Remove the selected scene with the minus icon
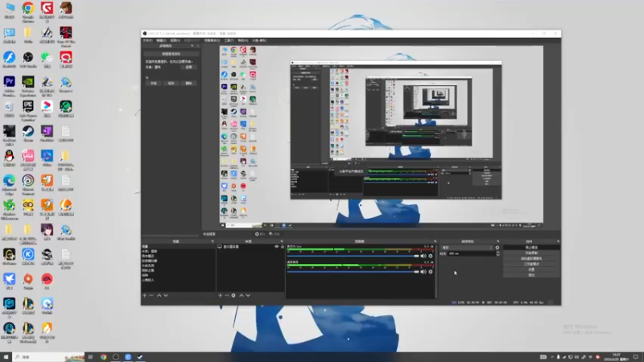The width and height of the screenshot is (644, 362). pos(151,295)
